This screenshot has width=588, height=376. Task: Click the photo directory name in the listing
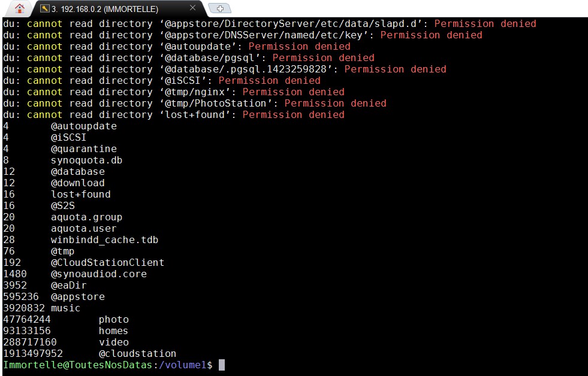(113, 319)
